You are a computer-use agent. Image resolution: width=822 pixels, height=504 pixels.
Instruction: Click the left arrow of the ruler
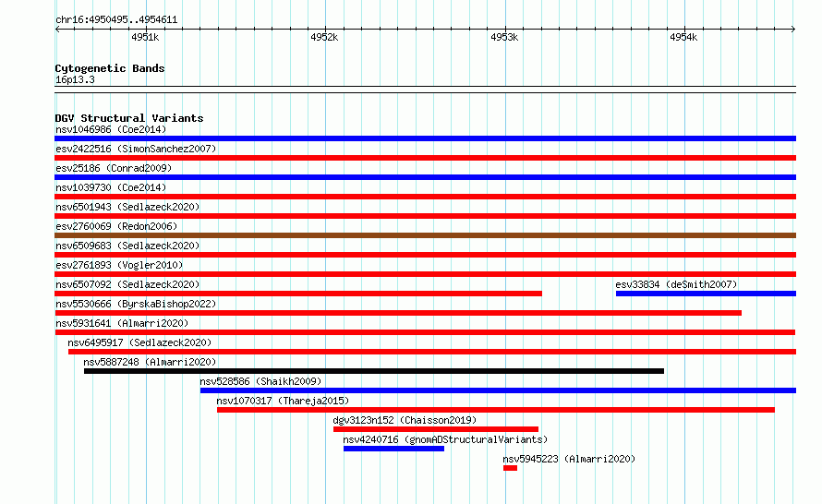[57, 30]
